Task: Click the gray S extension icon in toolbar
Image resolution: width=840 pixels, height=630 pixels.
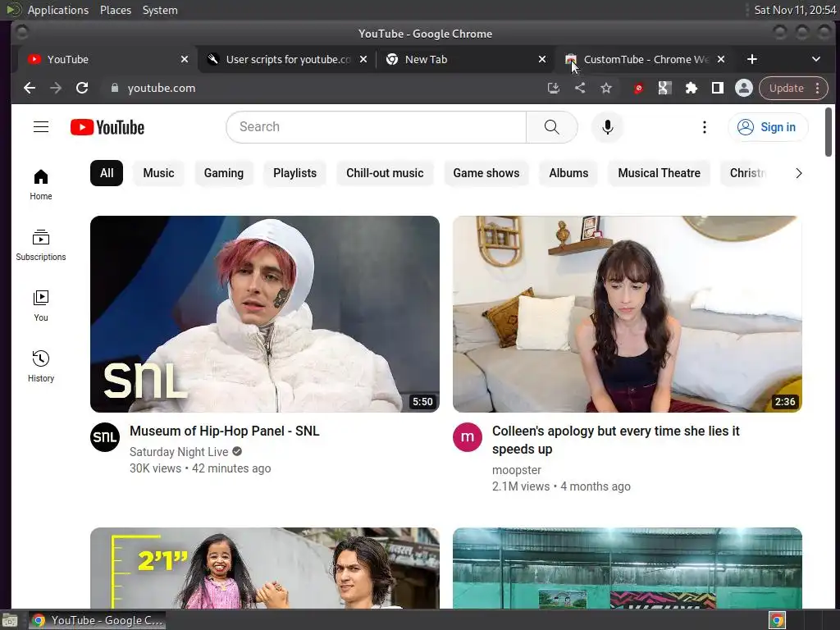Action: pos(664,88)
